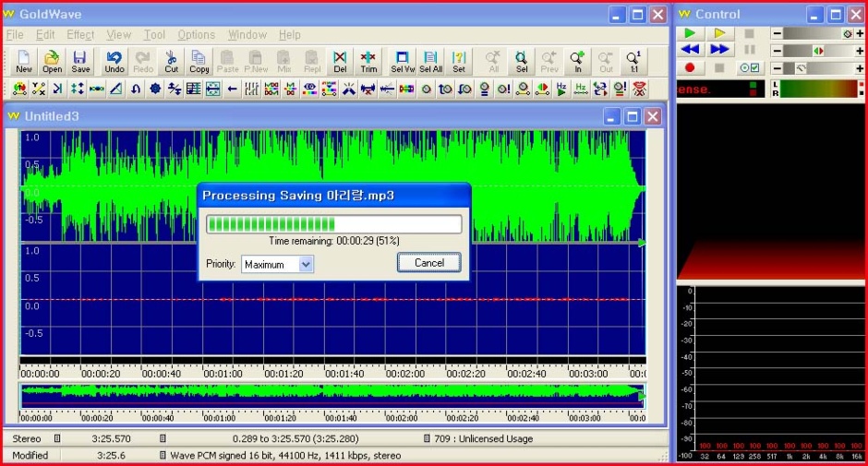The width and height of the screenshot is (868, 466).
Task: Open the Edit menu
Action: [45, 34]
